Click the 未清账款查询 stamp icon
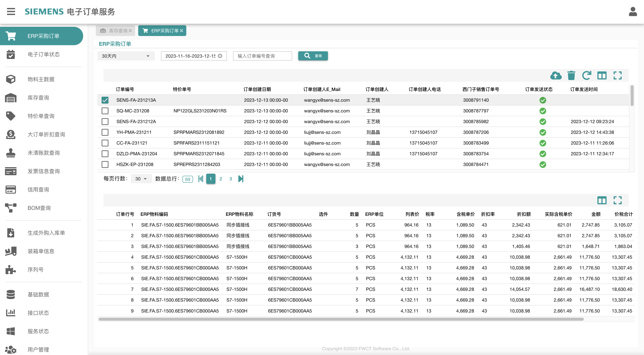 (x=11, y=153)
